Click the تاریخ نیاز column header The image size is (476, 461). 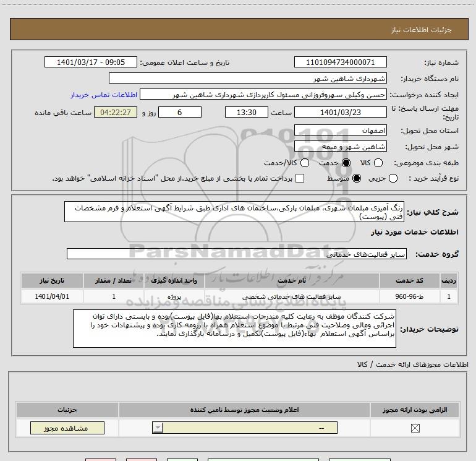click(52, 280)
